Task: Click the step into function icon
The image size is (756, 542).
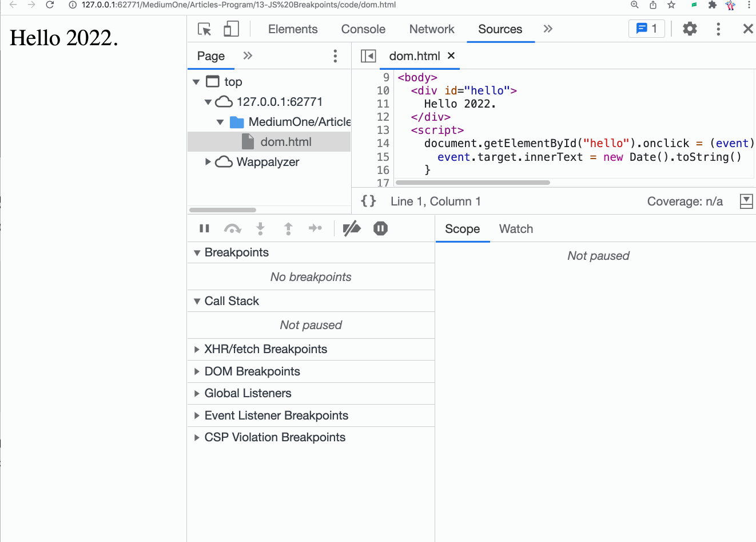Action: (x=260, y=228)
